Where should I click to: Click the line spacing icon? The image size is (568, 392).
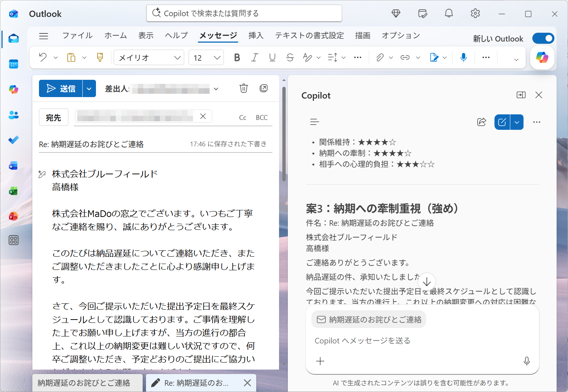click(x=333, y=57)
